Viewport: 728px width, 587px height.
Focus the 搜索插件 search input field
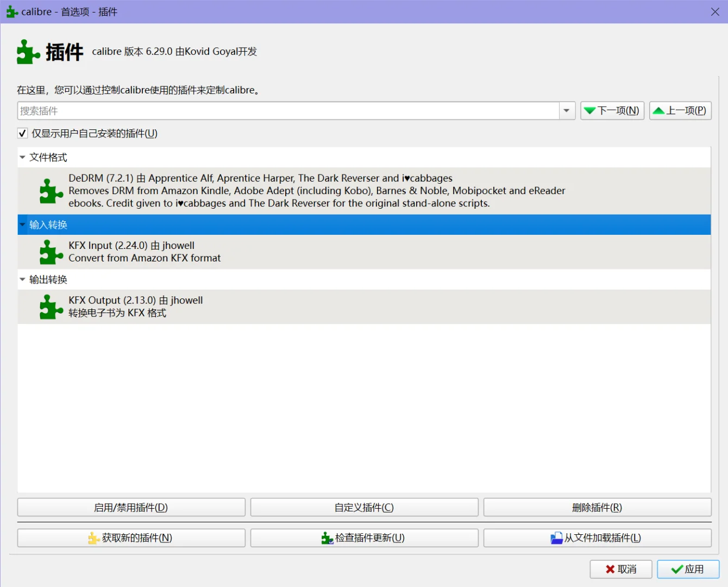click(288, 111)
